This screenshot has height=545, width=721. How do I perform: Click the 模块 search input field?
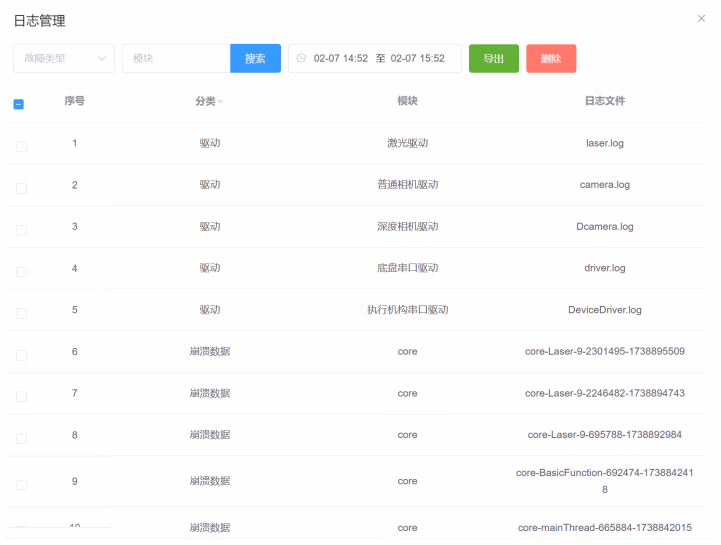coord(176,58)
